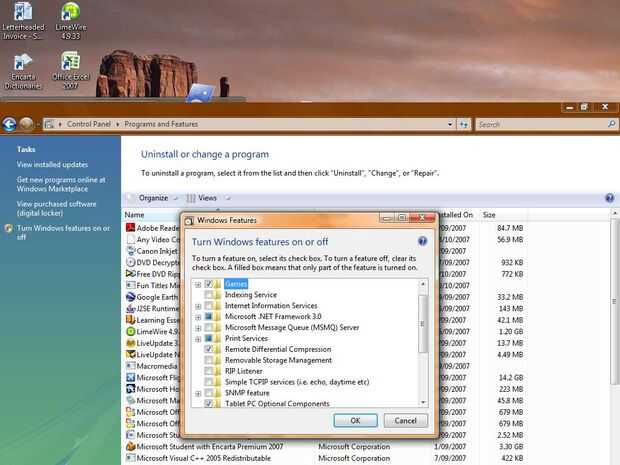Sort programs by the Size column header

click(489, 215)
